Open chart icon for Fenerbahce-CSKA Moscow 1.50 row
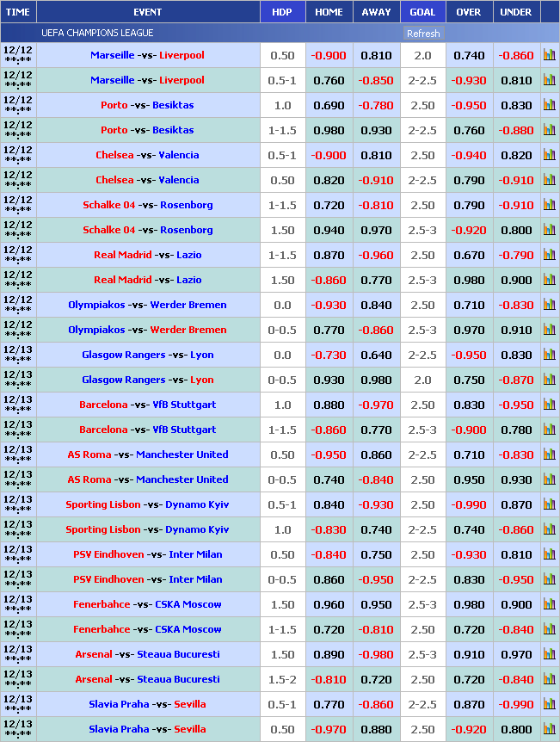 click(x=549, y=604)
